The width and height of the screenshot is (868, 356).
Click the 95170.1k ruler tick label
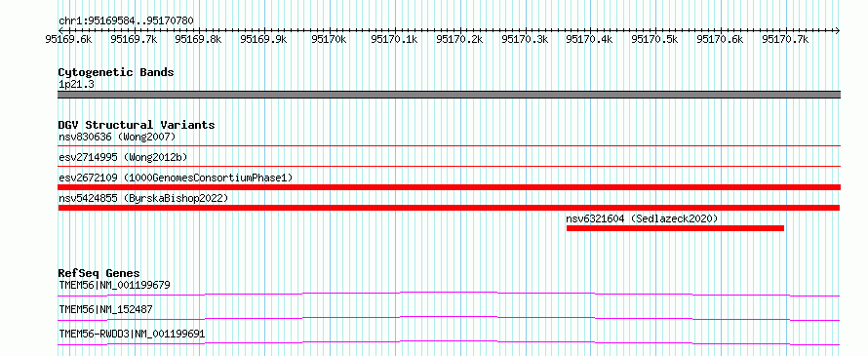(x=394, y=39)
